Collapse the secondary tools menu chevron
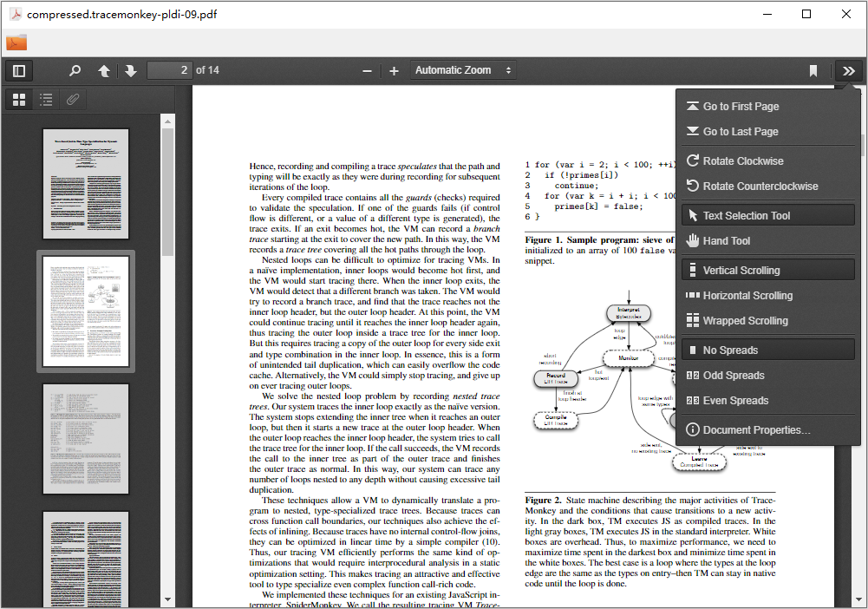 click(848, 71)
